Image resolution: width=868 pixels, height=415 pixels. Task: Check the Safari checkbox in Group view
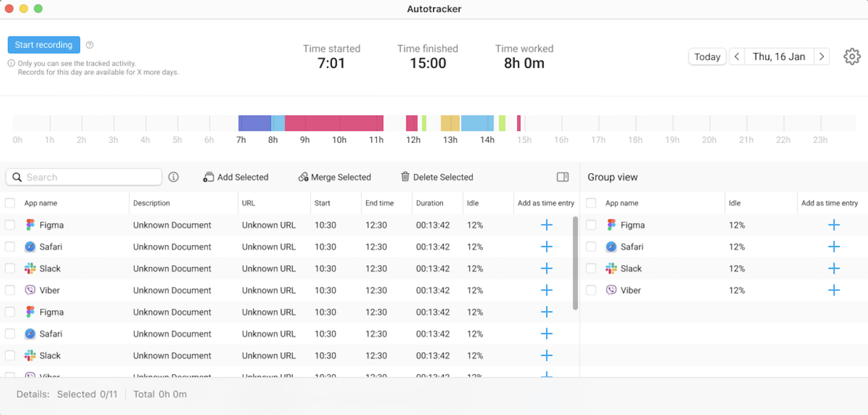[591, 247]
